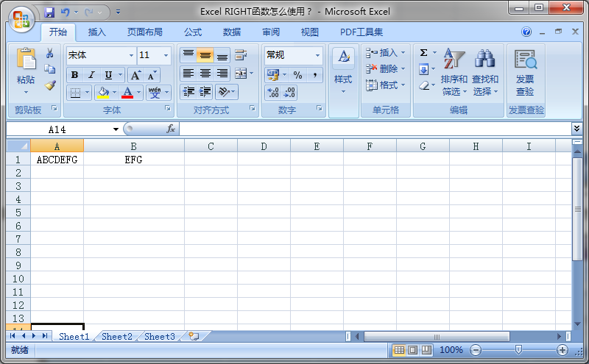Viewport: 589px width, 364px height.
Task: Copy selection with the copy icon
Action: pos(49,68)
